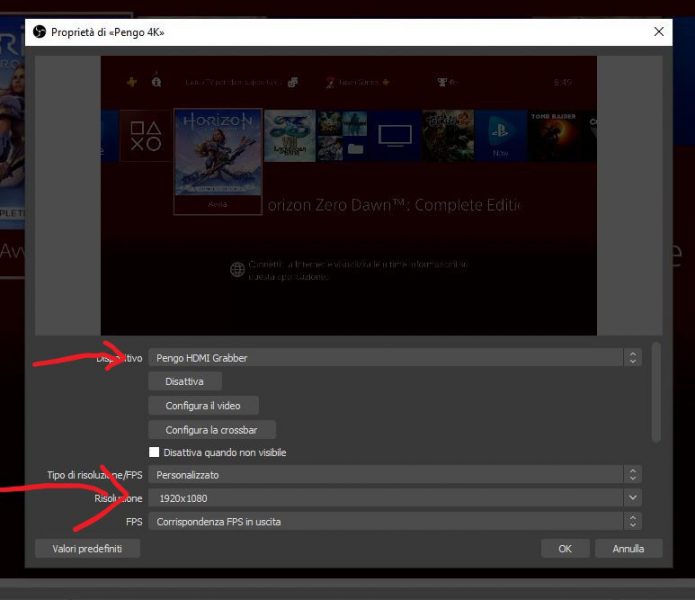Toggle Disattiva quando non visibile checkbox
This screenshot has height=600, width=695.
(x=154, y=452)
